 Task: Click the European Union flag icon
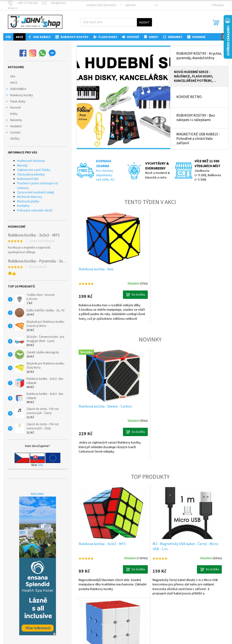pos(53,458)
